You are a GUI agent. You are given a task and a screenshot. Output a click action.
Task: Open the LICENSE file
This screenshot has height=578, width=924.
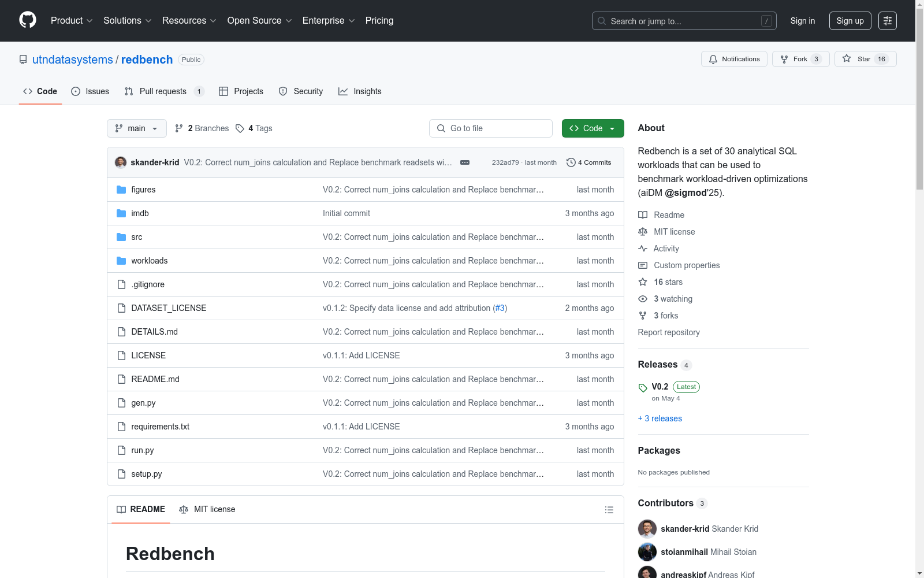point(148,355)
